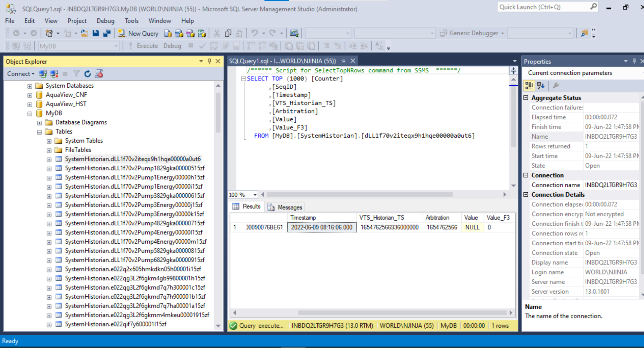
Task: Switch to the Messages tab
Action: [x=285, y=207]
